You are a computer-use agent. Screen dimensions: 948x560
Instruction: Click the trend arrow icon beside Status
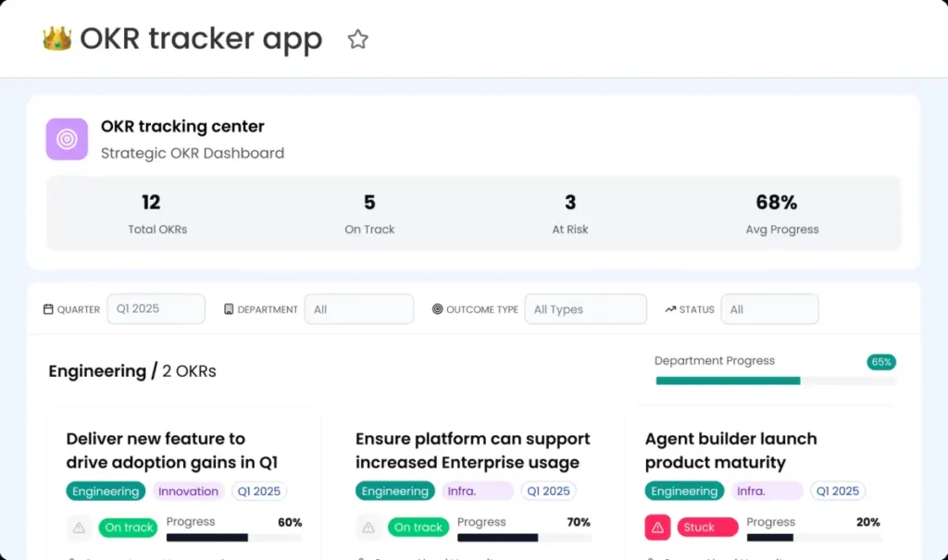pyautogui.click(x=670, y=309)
